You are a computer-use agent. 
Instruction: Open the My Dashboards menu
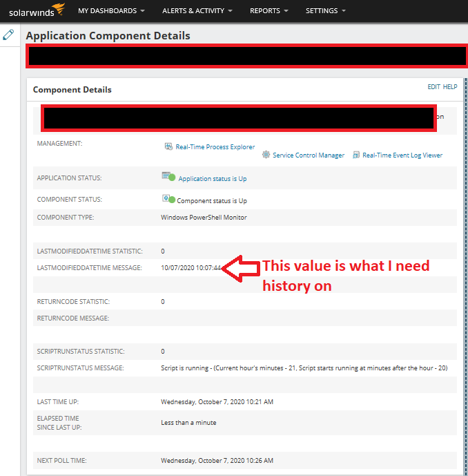coord(111,10)
